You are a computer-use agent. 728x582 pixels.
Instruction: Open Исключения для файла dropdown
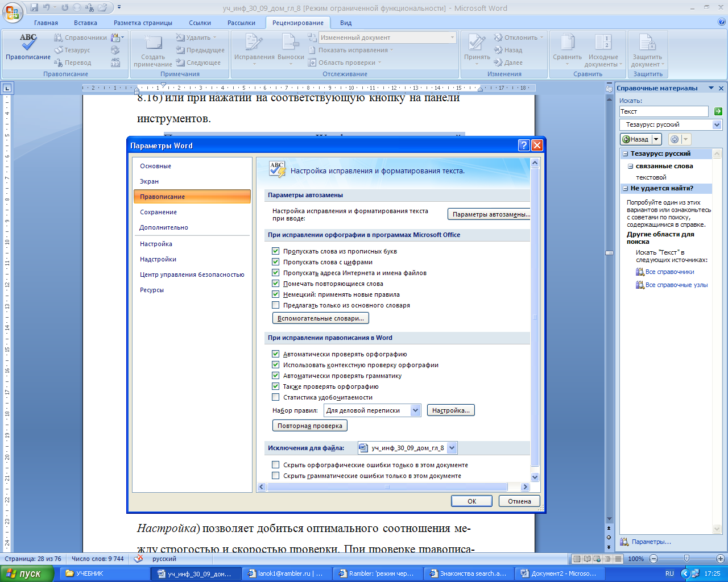(x=452, y=448)
